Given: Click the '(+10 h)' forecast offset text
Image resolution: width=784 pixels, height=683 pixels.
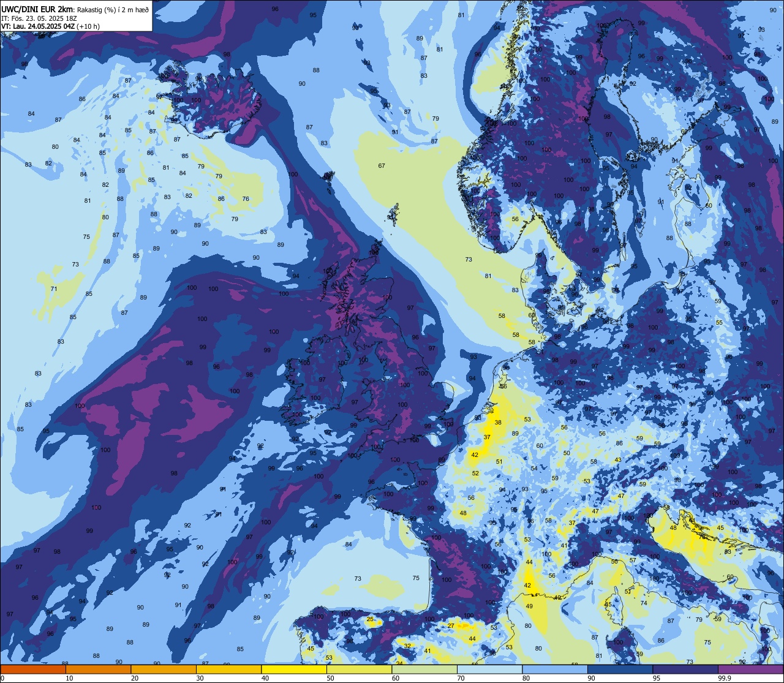Looking at the screenshot, I should [x=88, y=26].
